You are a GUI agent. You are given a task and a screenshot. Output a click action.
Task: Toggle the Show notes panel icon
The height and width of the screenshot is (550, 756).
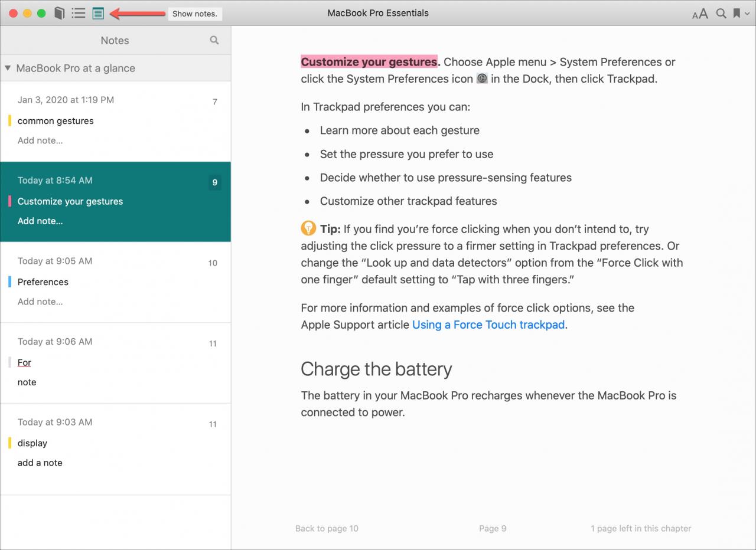(98, 13)
